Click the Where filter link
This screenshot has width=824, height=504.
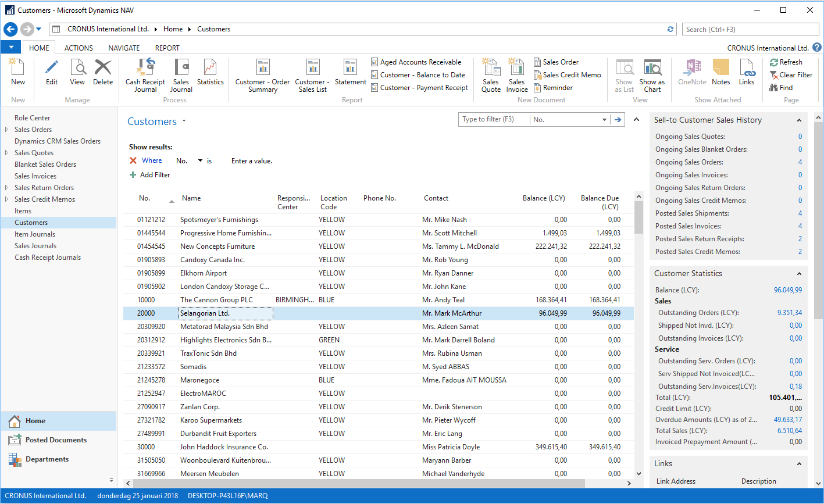(x=152, y=160)
